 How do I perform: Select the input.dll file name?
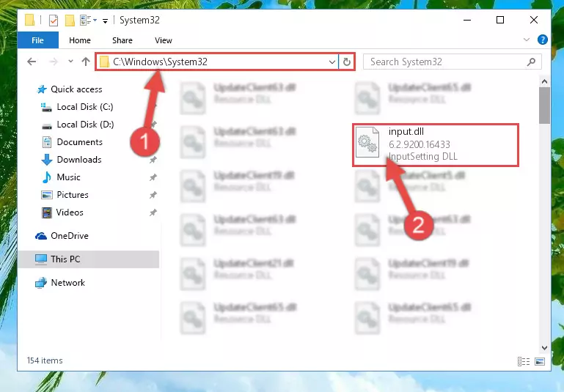pyautogui.click(x=406, y=131)
